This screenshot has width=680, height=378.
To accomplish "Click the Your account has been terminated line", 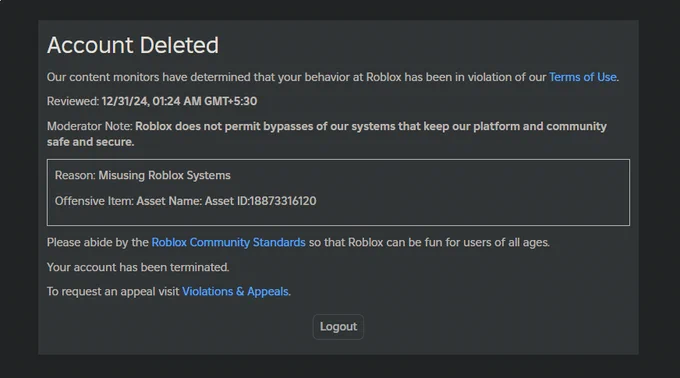I will pyautogui.click(x=138, y=267).
